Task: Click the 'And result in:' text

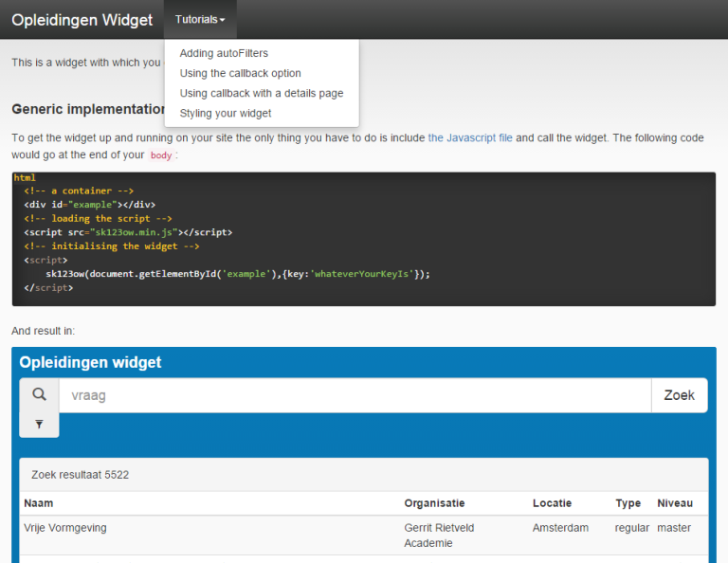Action: 44,331
